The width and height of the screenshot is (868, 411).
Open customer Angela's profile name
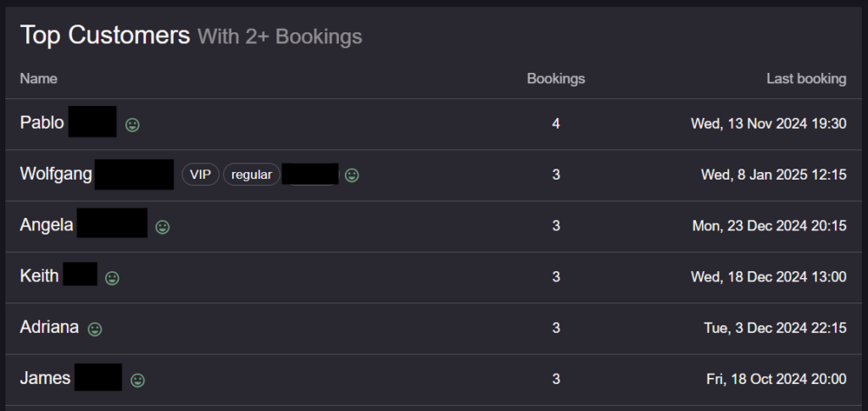84,225
